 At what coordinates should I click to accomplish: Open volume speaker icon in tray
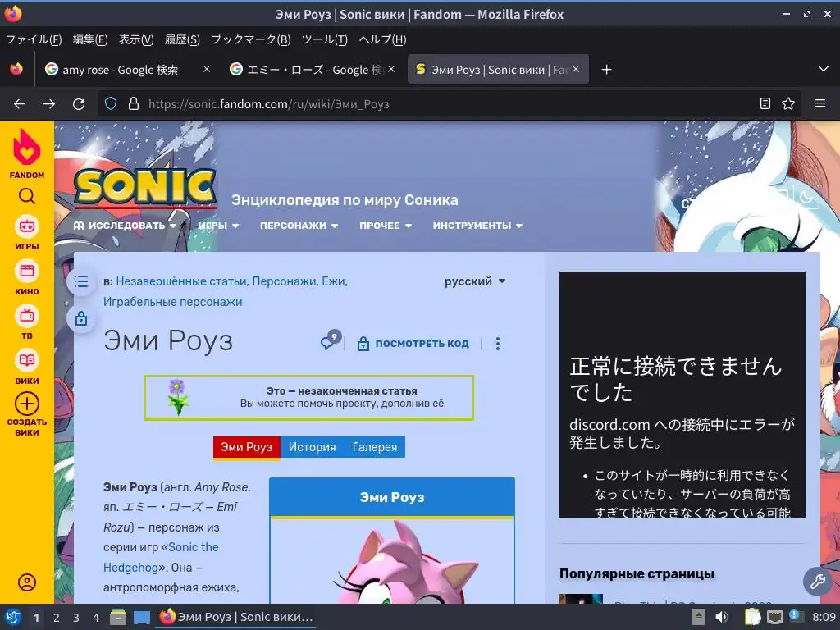pyautogui.click(x=722, y=617)
